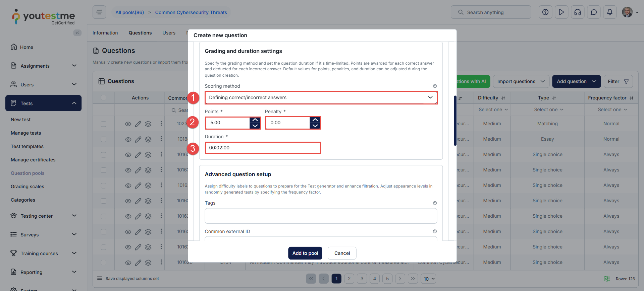Follow the All pools(86) breadcrumb link

point(130,12)
